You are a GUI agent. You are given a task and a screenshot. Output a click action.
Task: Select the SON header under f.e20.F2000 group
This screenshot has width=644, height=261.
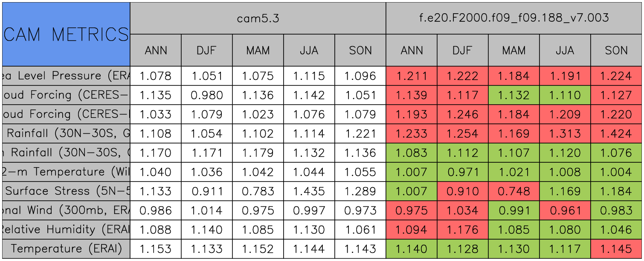point(616,50)
